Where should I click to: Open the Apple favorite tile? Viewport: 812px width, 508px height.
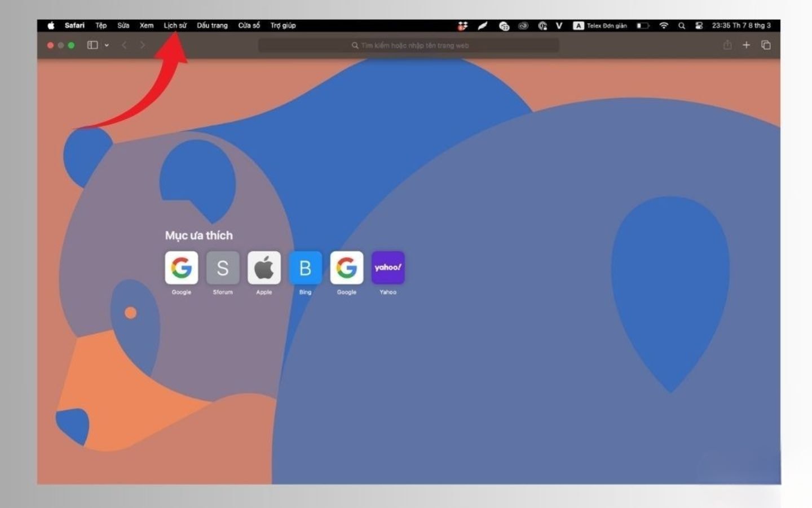[264, 268]
